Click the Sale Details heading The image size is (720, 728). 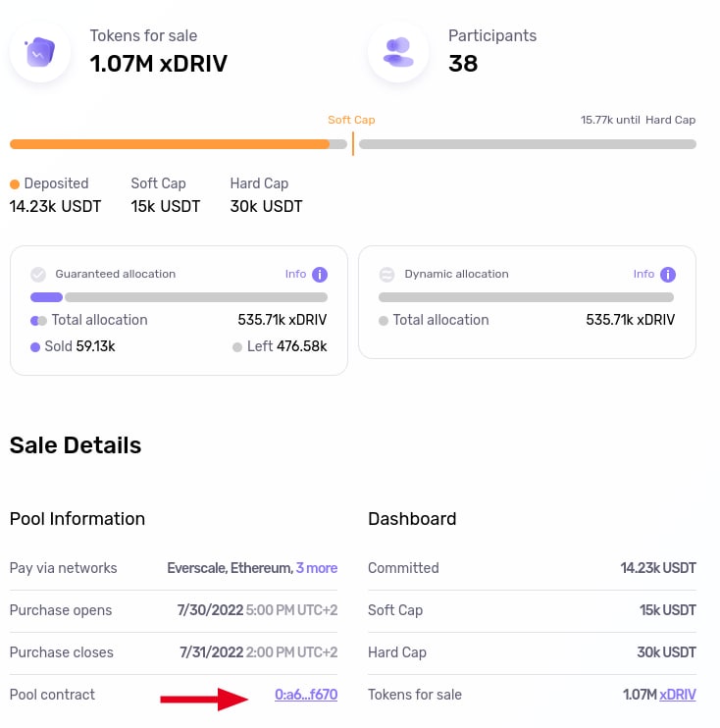pos(76,445)
